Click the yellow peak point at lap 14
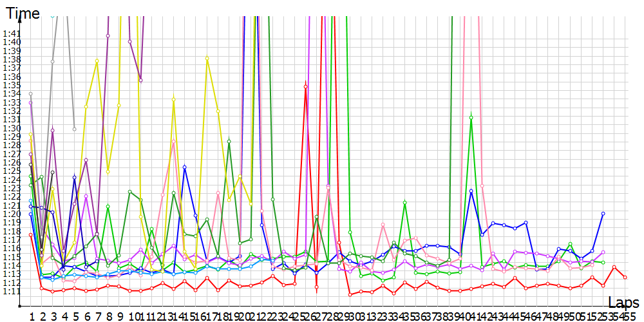This screenshot has height=322, width=644. point(174,99)
